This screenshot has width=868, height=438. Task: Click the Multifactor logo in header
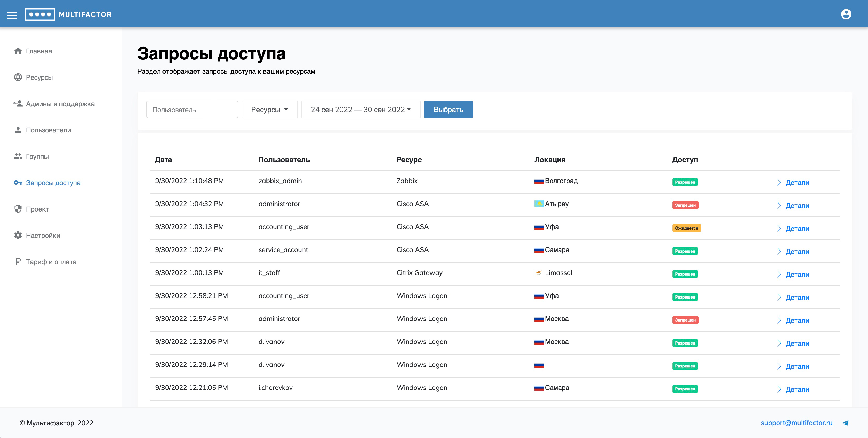(68, 14)
